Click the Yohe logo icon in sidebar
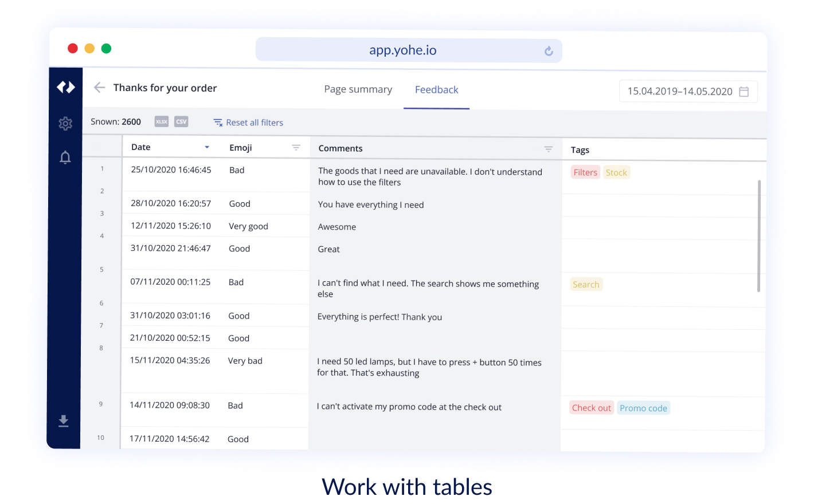Screen dimensions: 814x504 66,87
